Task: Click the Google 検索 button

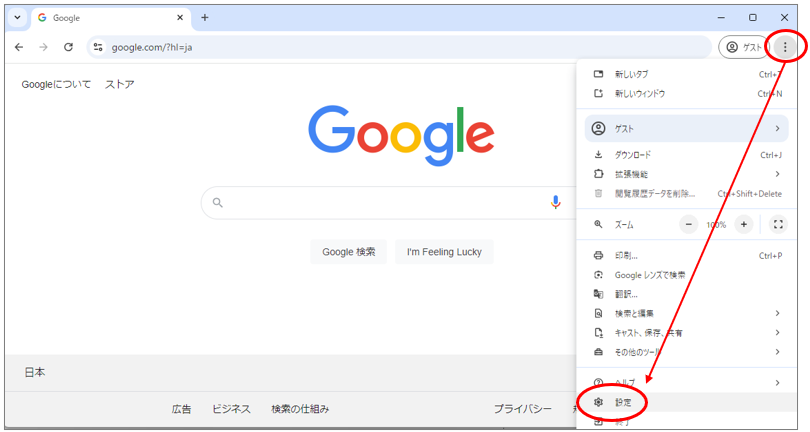Action: pos(348,252)
